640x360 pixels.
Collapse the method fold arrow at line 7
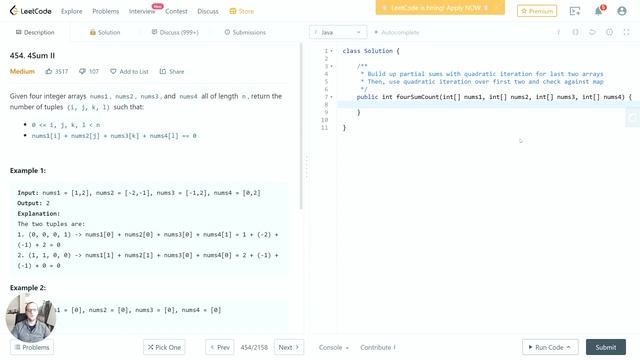[x=331, y=97]
